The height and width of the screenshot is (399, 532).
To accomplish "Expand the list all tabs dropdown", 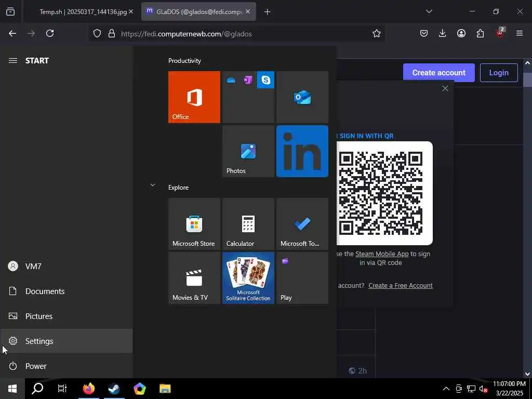I will (x=429, y=11).
